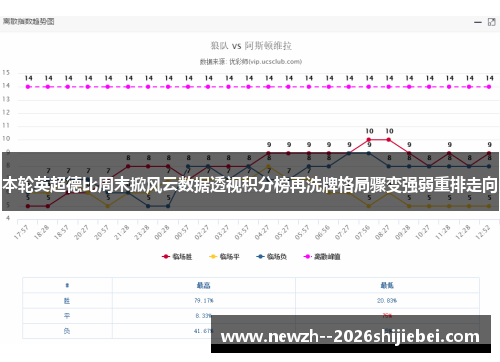Click the 最高 column header in the table

pos(203,285)
